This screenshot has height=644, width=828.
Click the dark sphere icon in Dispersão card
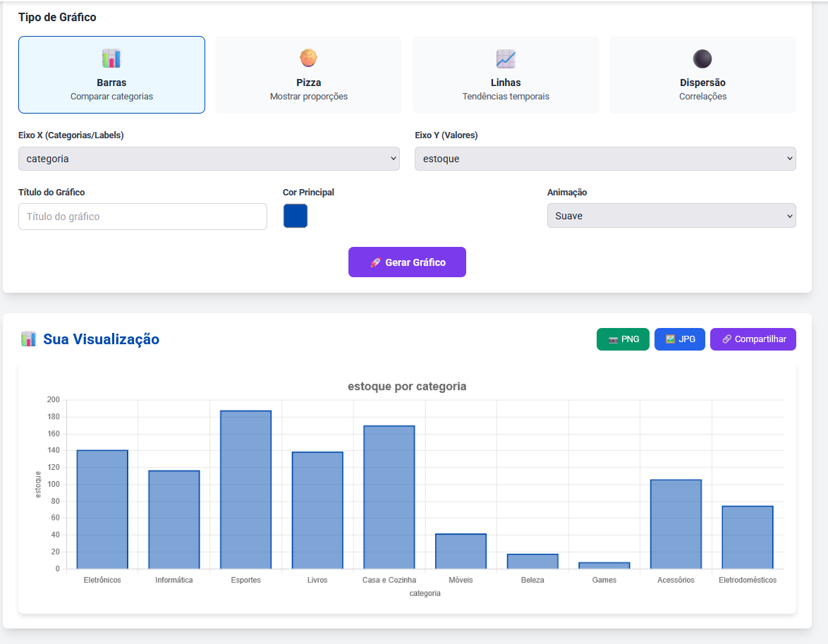[702, 59]
